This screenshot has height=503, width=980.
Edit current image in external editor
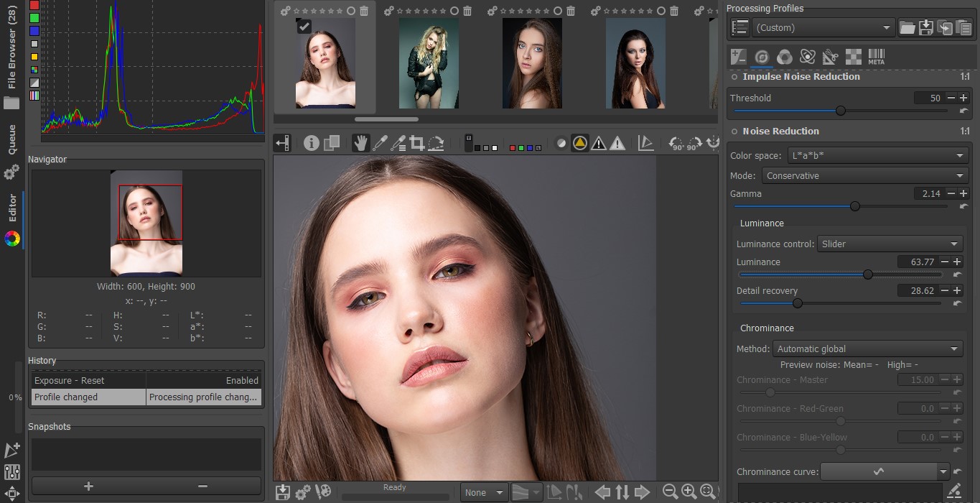coord(323,492)
